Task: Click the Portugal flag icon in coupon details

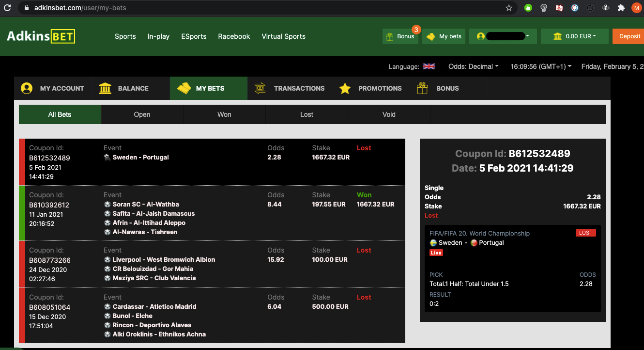Action: coord(474,243)
